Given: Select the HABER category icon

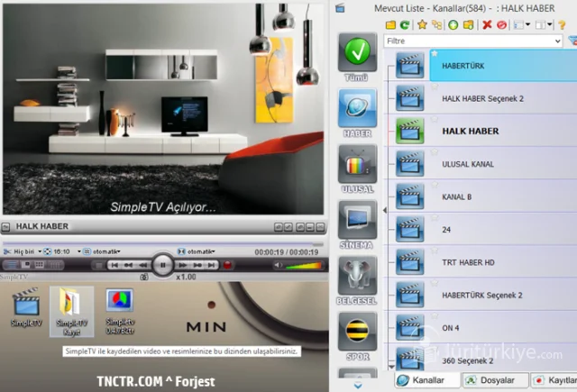Looking at the screenshot, I should pos(357,108).
